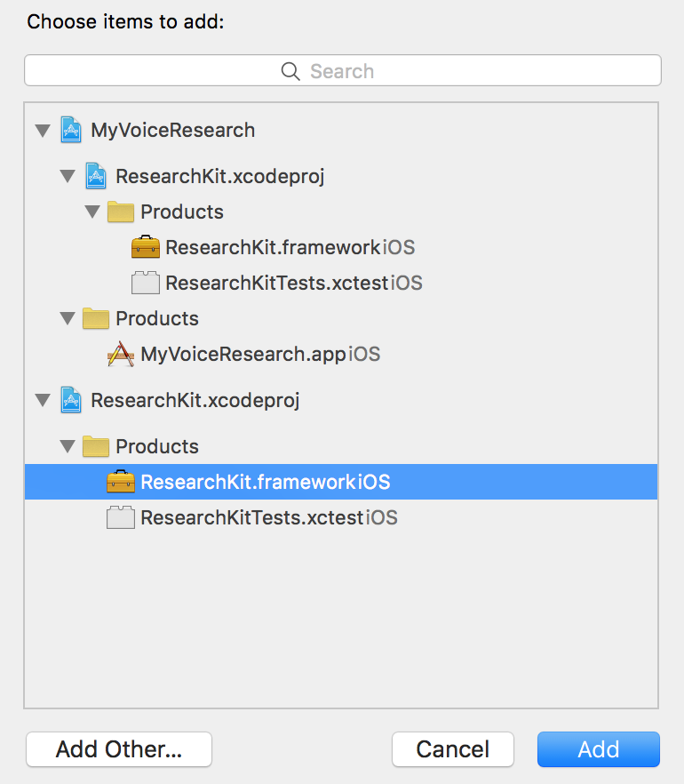Click the nested ResearchKit.xcodeproj blueprint icon
The image size is (684, 784).
coord(95,176)
